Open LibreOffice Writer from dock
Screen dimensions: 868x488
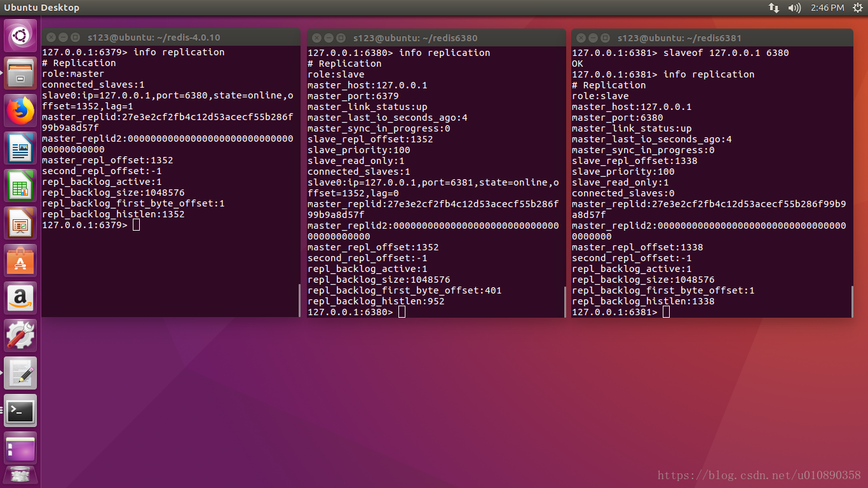click(20, 148)
